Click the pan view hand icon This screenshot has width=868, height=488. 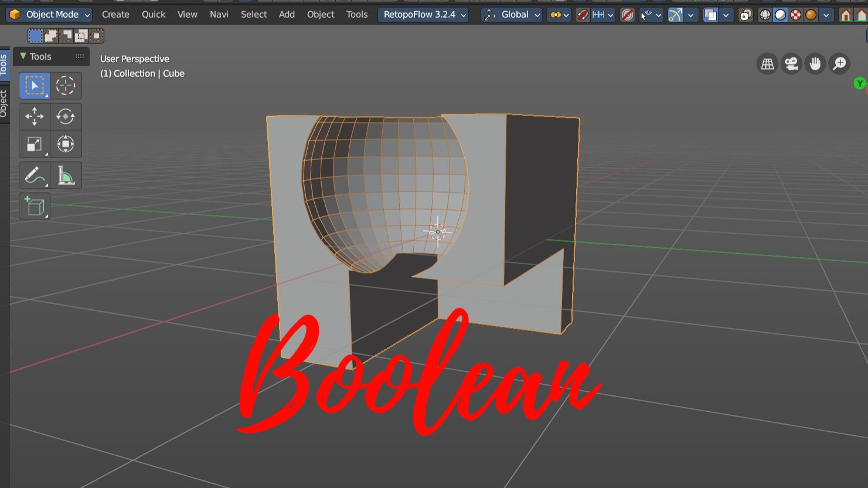click(x=815, y=64)
